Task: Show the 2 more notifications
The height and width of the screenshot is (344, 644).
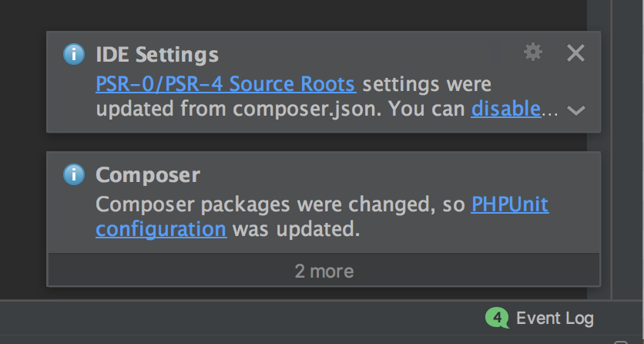Action: coord(324,271)
